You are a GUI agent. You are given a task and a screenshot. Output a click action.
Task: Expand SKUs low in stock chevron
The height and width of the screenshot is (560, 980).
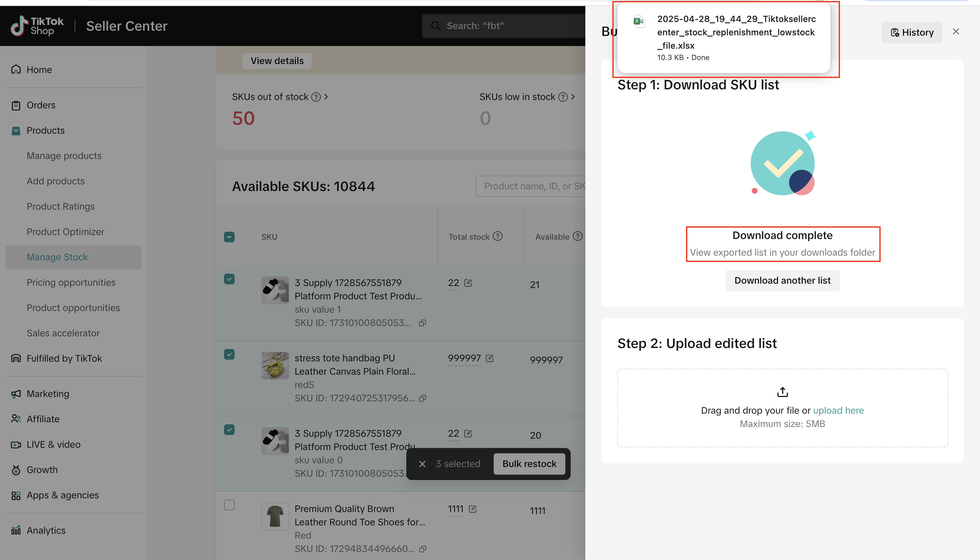point(573,97)
